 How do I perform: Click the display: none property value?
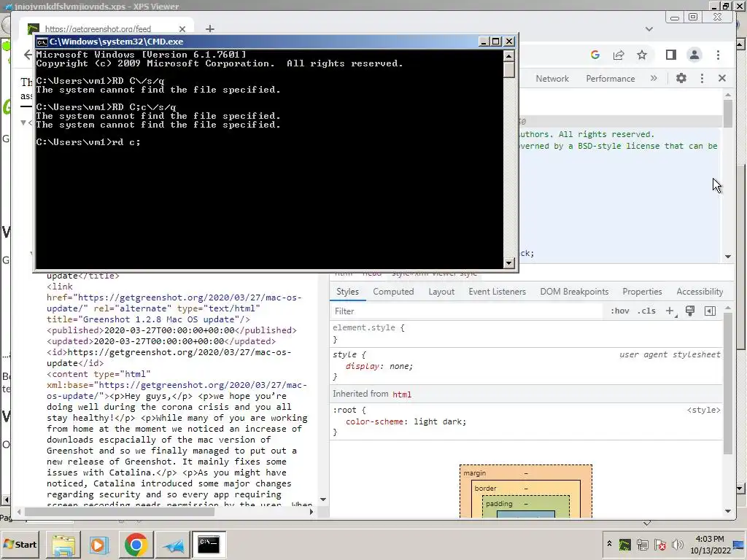pos(401,366)
